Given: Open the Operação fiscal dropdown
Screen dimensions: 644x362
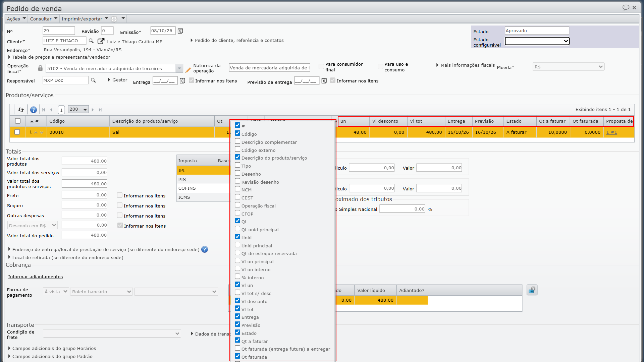Looking at the screenshot, I should point(179,68).
